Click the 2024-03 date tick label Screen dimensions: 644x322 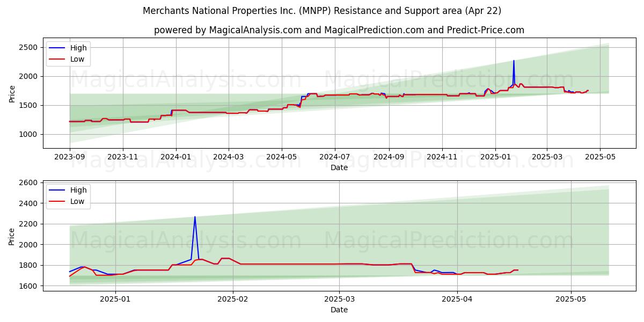pyautogui.click(x=229, y=157)
